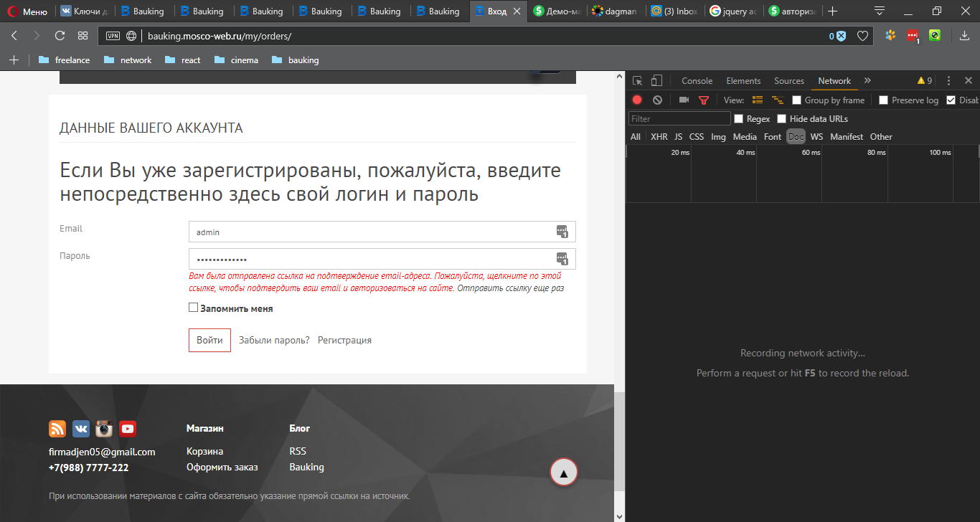
Task: Open the paw print extension icon
Action: click(890, 35)
